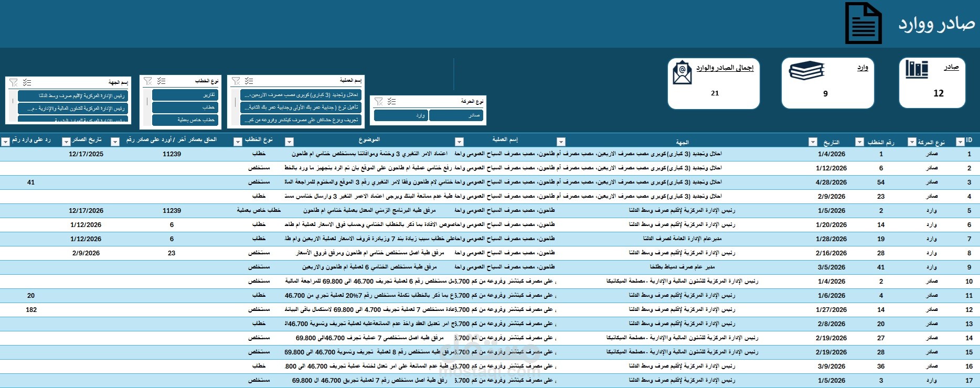Click مدير عام صرف دمياط بطلخا cell
This screenshot has width=980, height=388.
pyautogui.click(x=682, y=267)
